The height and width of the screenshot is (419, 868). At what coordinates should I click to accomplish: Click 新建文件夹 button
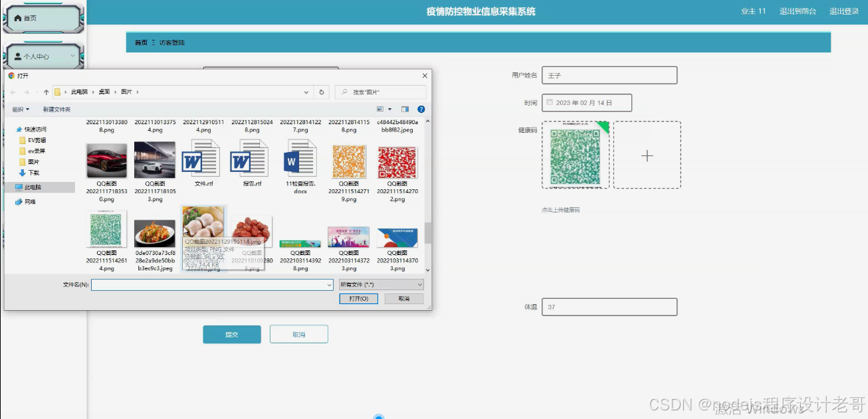[56, 110]
